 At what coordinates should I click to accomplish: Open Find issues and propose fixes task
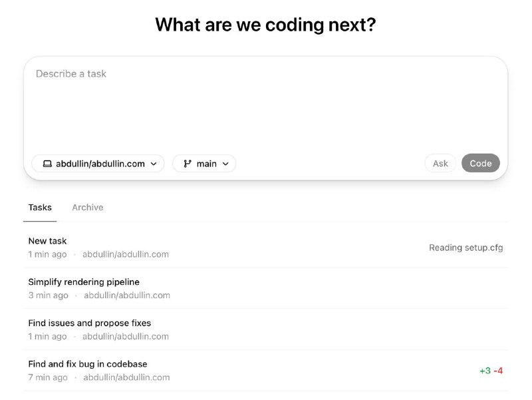[265, 329]
